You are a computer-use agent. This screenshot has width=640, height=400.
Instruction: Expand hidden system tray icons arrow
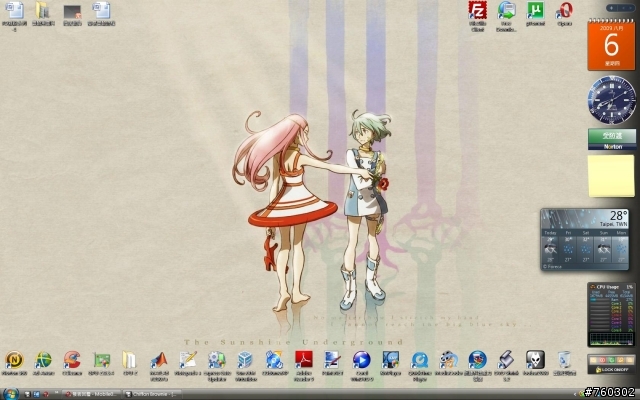(x=576, y=394)
